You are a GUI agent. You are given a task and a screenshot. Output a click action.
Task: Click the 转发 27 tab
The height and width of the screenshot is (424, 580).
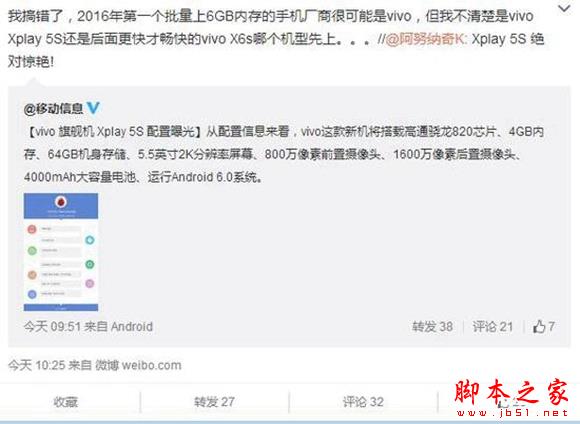point(214,402)
